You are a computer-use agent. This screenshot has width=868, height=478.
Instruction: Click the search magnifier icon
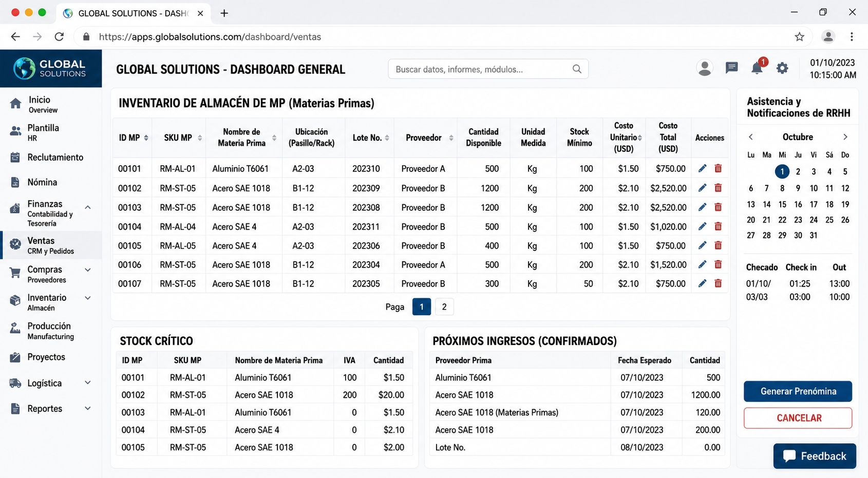pyautogui.click(x=577, y=69)
